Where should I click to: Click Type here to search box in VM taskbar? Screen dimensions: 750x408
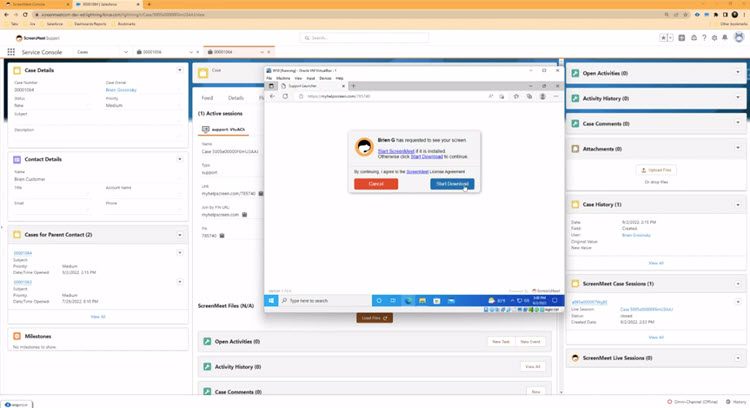click(325, 300)
